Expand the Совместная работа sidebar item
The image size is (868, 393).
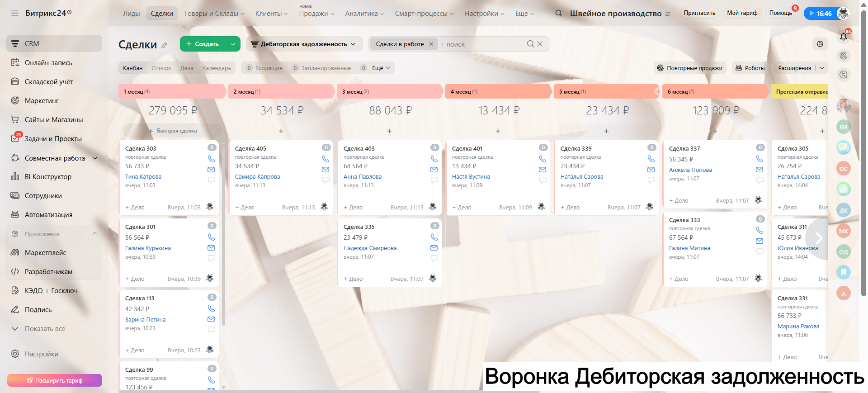pos(95,158)
